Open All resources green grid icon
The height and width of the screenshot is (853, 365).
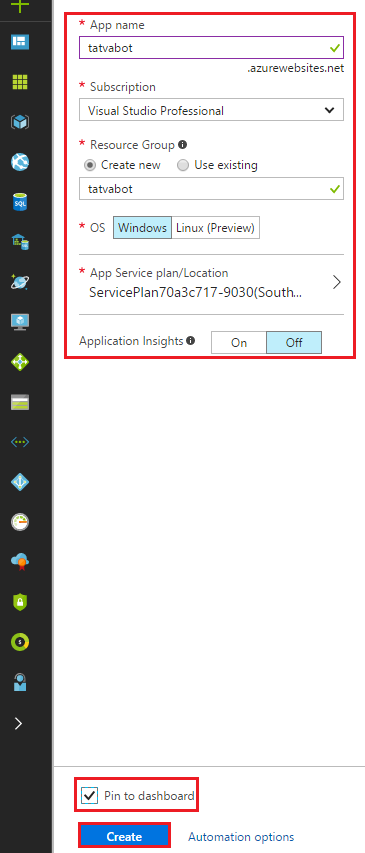click(x=20, y=82)
